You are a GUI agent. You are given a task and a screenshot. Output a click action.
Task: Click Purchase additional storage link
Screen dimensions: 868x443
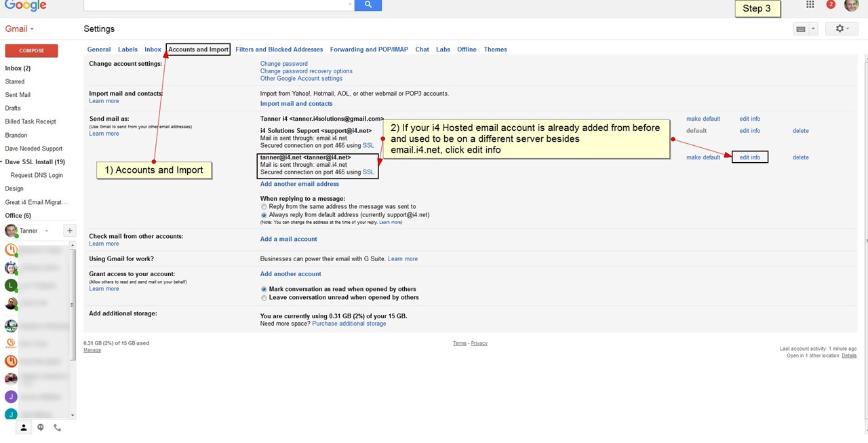349,324
